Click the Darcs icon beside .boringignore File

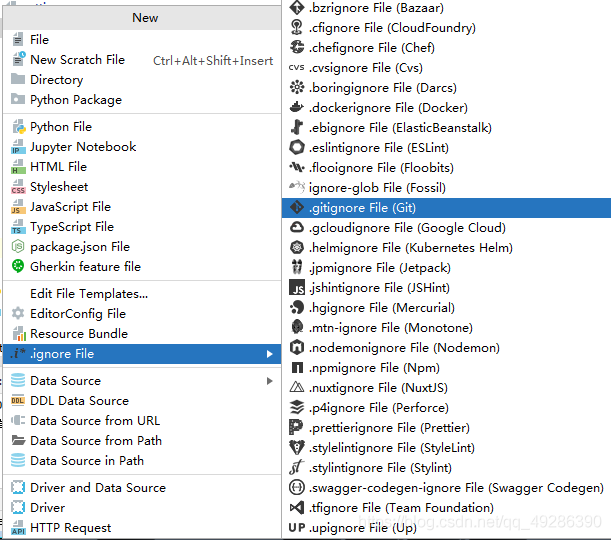297,87
